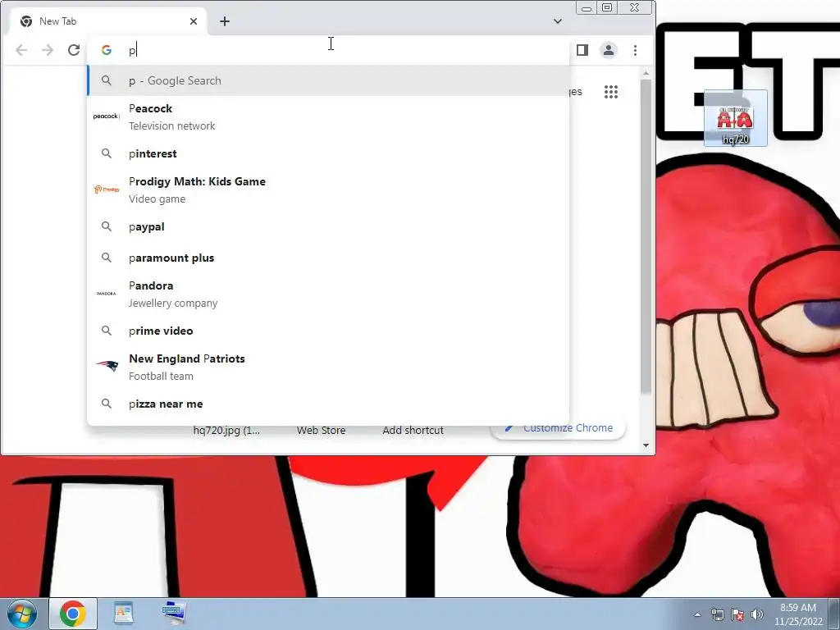This screenshot has height=630, width=840.
Task: Click the Chrome forward arrow
Action: 48,50
